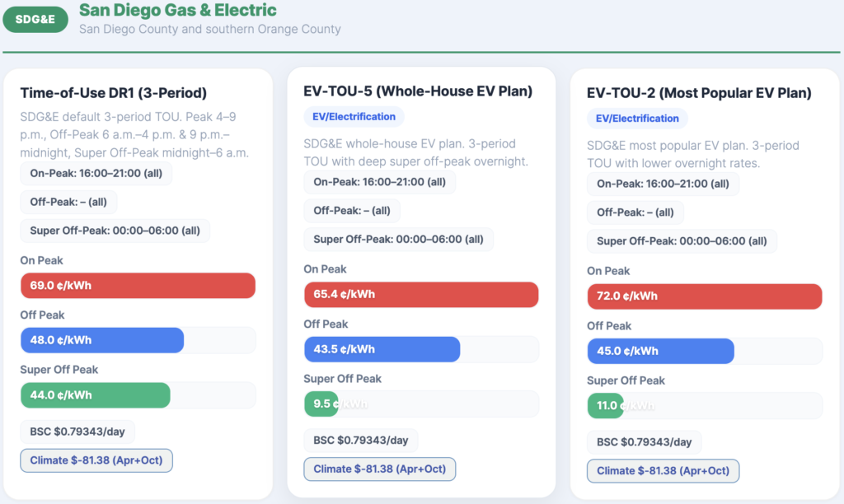Click the green 9.5 ¢ Super Off Peak bar
The width and height of the screenshot is (844, 504).
click(321, 404)
